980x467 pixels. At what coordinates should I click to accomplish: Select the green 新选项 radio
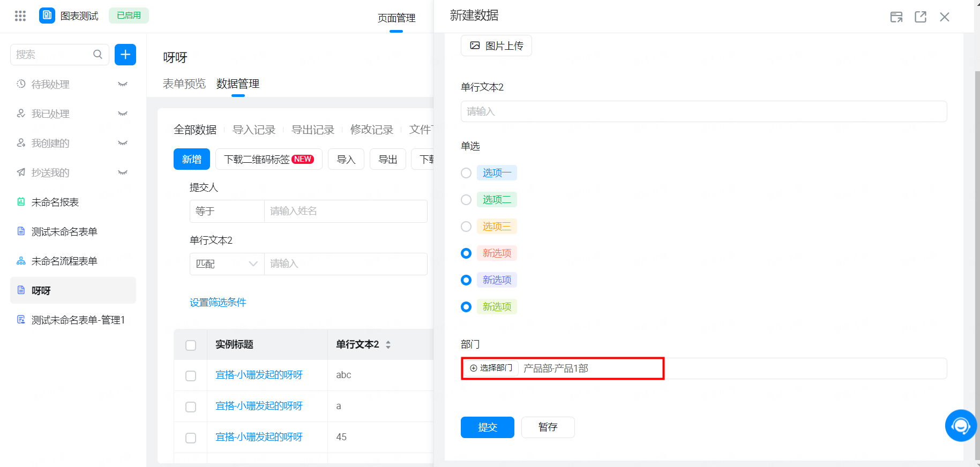click(466, 307)
